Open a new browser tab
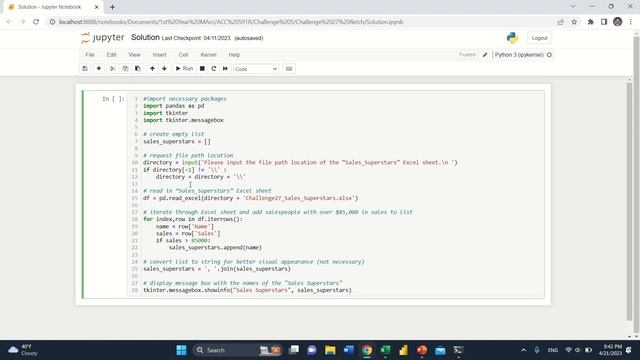 coord(112,7)
